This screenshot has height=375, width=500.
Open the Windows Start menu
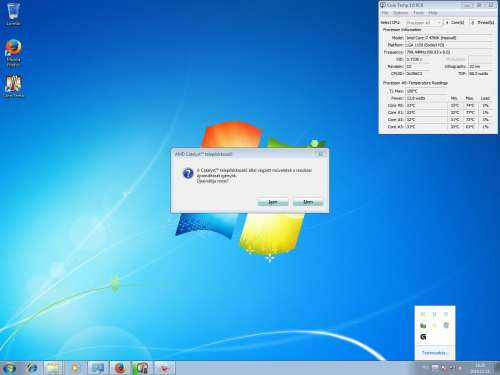click(9, 368)
